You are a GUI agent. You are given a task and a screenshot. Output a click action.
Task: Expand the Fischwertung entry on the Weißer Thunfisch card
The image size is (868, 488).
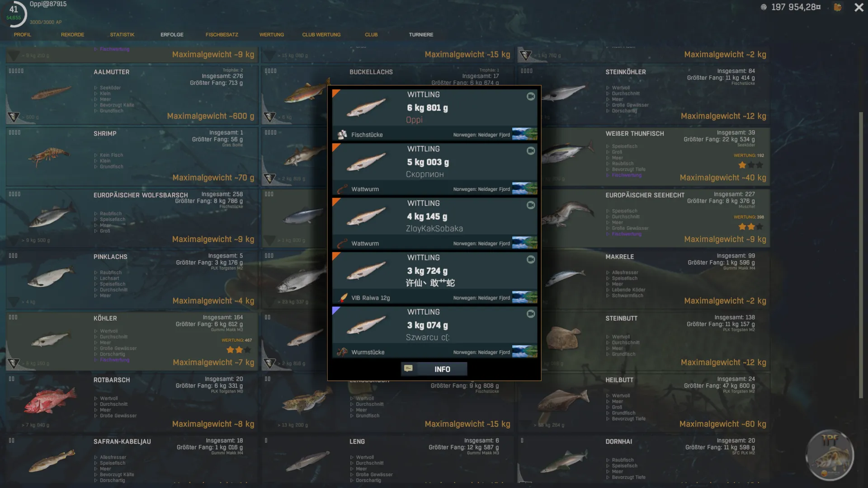pos(627,175)
